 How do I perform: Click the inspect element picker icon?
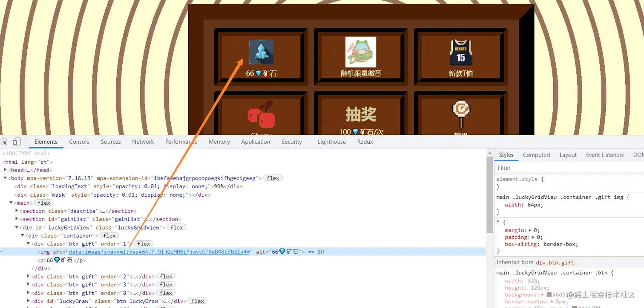coord(4,142)
